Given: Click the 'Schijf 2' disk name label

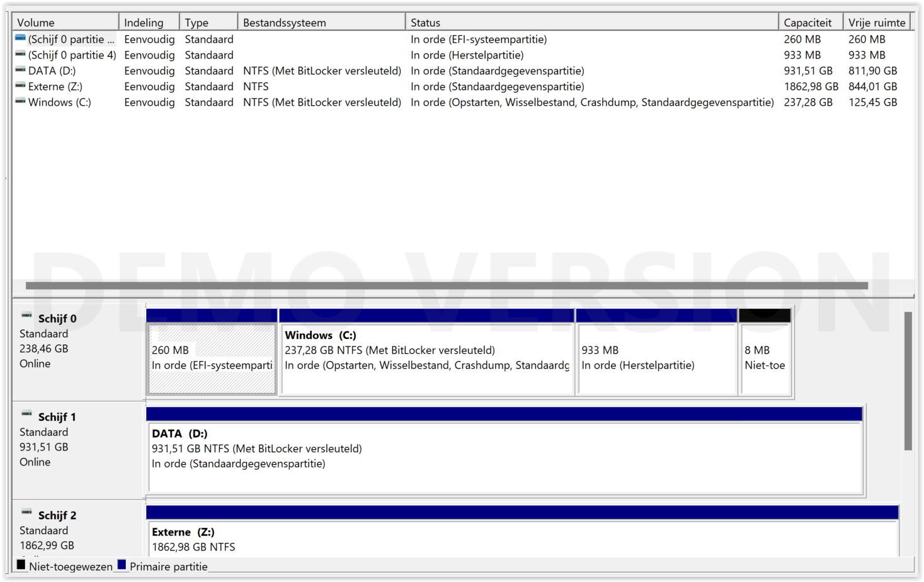Looking at the screenshot, I should (x=57, y=515).
